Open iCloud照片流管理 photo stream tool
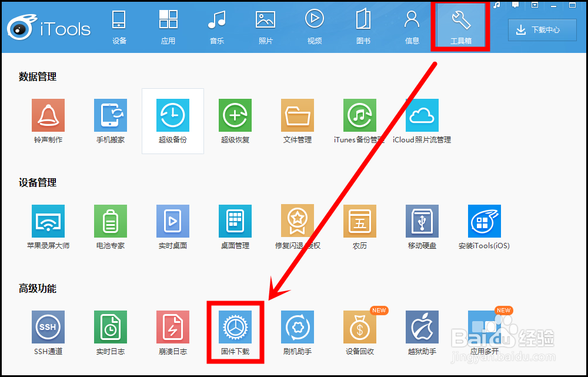Viewport: 588px width, 377px height. pos(422,115)
